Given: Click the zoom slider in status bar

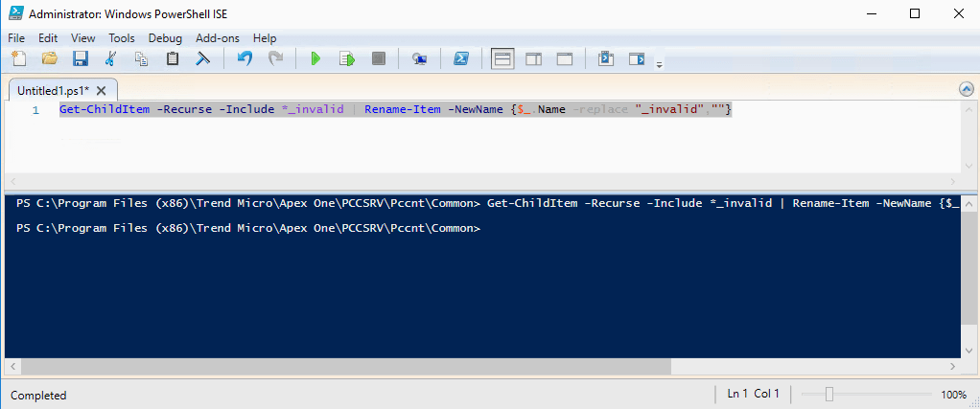Looking at the screenshot, I should click(829, 395).
